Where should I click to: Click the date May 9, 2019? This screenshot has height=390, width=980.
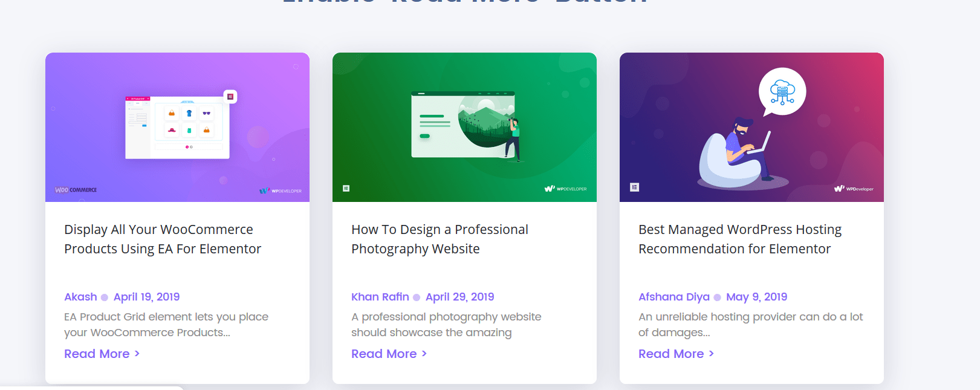pyautogui.click(x=756, y=297)
